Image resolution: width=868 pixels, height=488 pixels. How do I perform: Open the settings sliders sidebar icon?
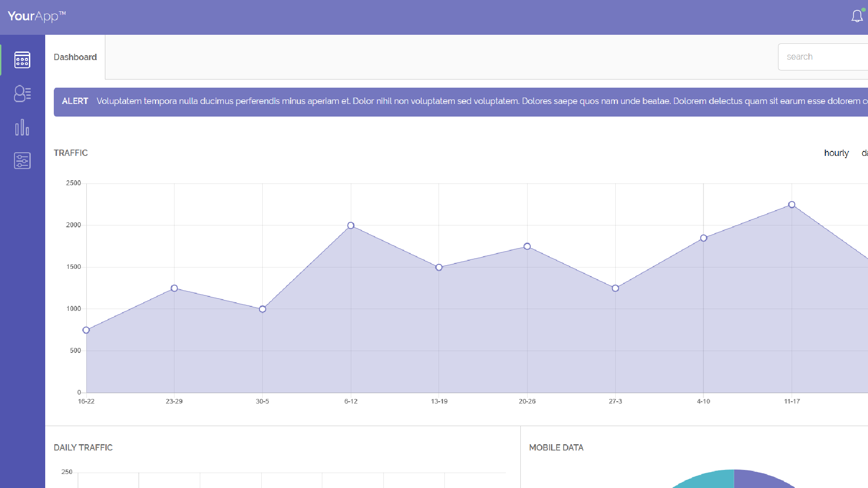(x=22, y=160)
